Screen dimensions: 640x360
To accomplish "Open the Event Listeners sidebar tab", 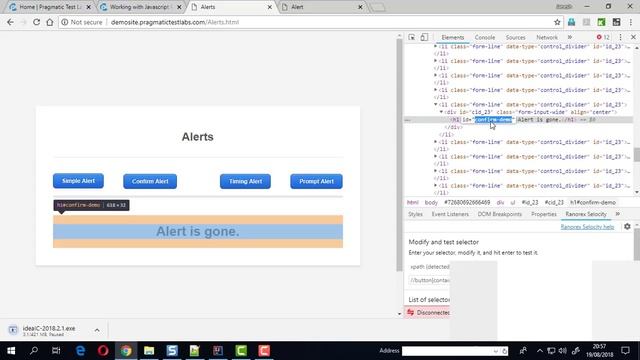I will click(450, 214).
